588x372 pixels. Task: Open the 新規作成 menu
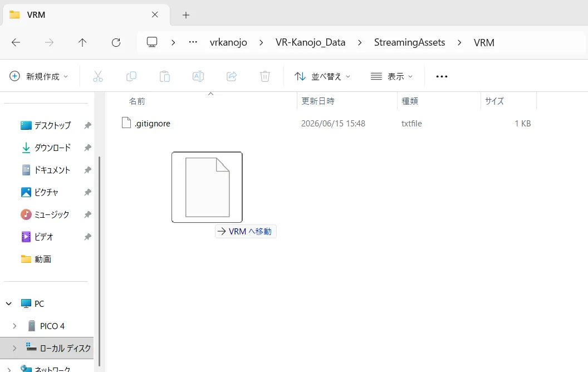pos(39,76)
